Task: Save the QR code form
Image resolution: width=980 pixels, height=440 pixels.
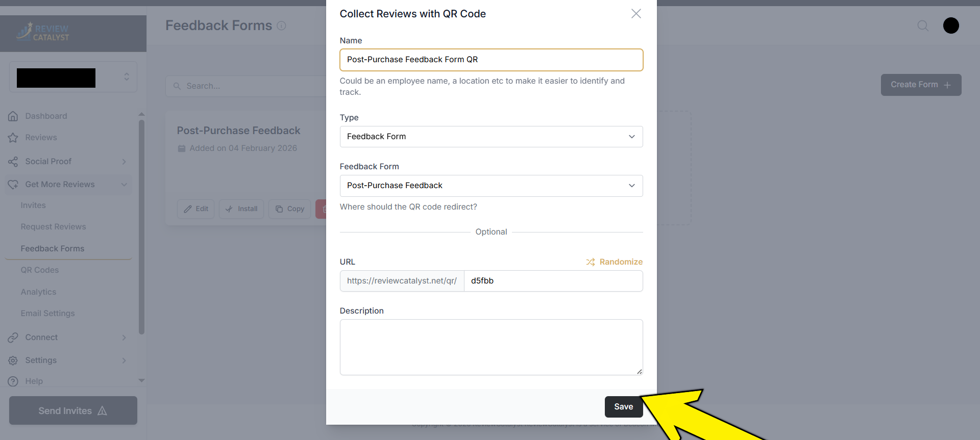Action: pos(623,407)
